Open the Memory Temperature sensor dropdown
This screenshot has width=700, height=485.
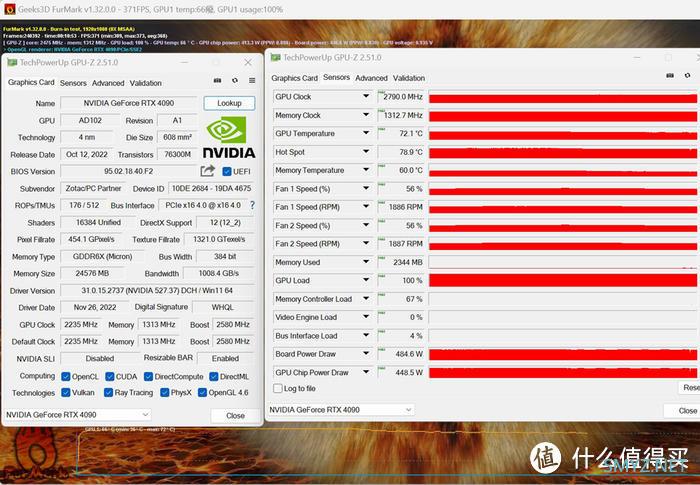click(366, 170)
